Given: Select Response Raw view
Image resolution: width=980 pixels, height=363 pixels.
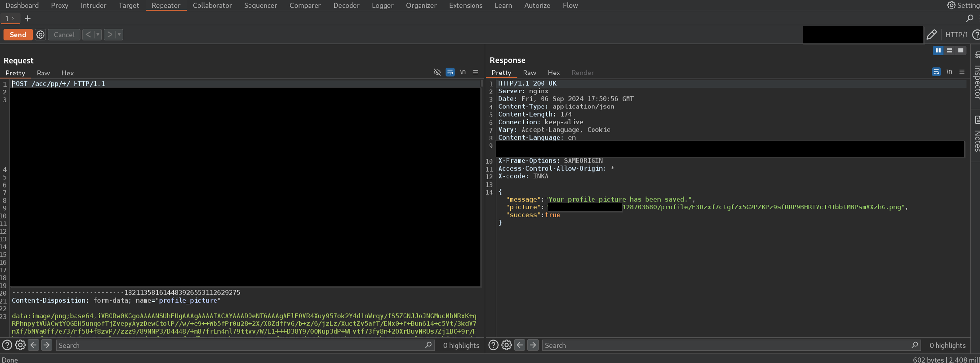Looking at the screenshot, I should click(529, 73).
